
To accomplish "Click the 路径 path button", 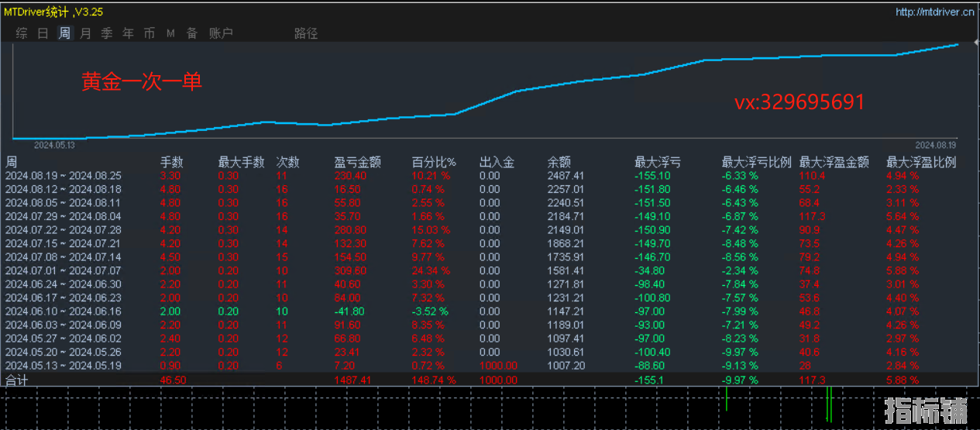I will coord(306,33).
